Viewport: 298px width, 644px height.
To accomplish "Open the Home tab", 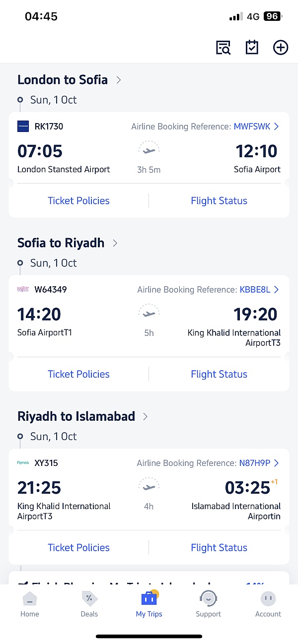I will (x=30, y=604).
